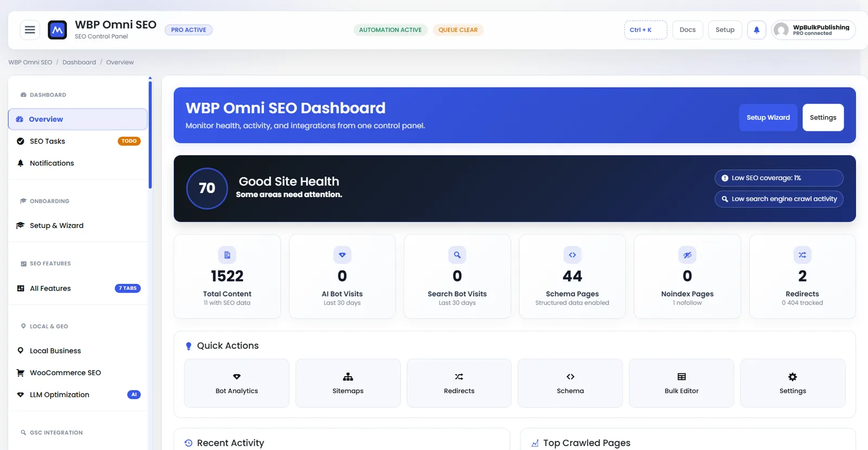The height and width of the screenshot is (450, 868).
Task: Click the SEO Tasks checkmark icon
Action: click(21, 141)
